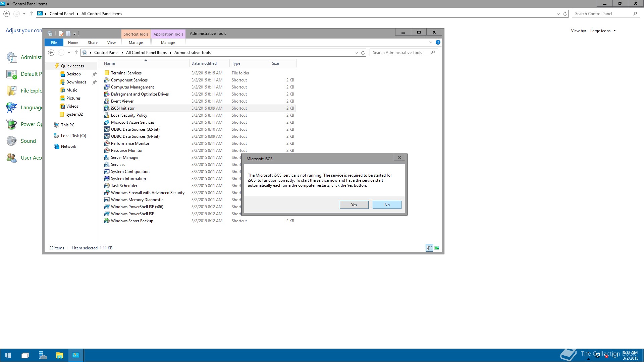This screenshot has width=644, height=362.
Task: Click the Windows Start button
Action: 8,355
